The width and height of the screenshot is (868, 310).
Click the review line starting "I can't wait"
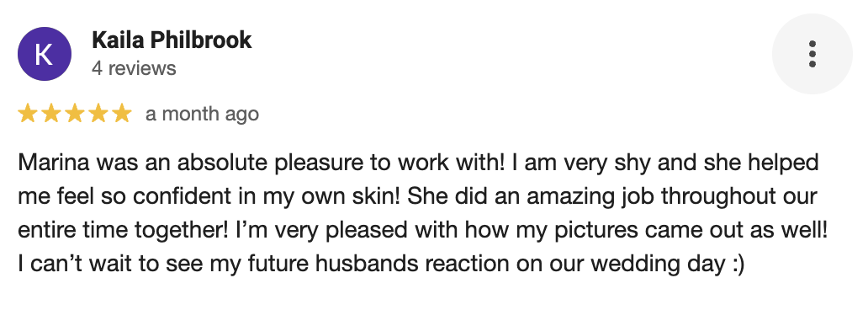click(x=381, y=264)
